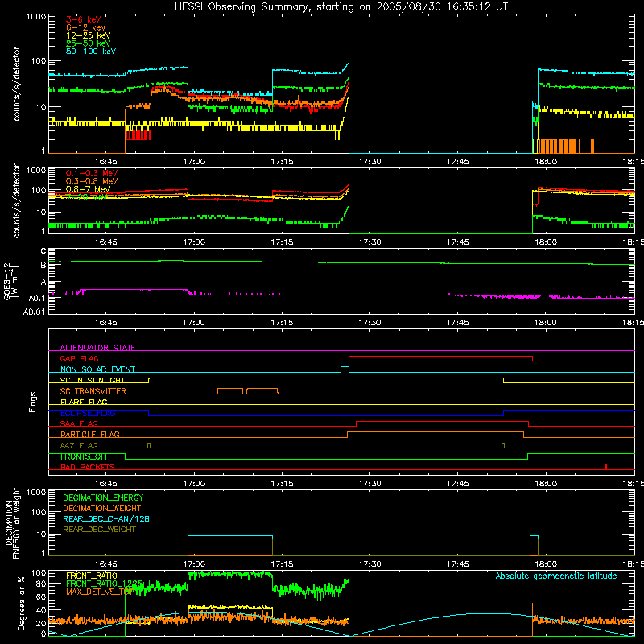Click the Flags vertical axis label
Viewport: 644px width, 644px height.
tap(32, 402)
